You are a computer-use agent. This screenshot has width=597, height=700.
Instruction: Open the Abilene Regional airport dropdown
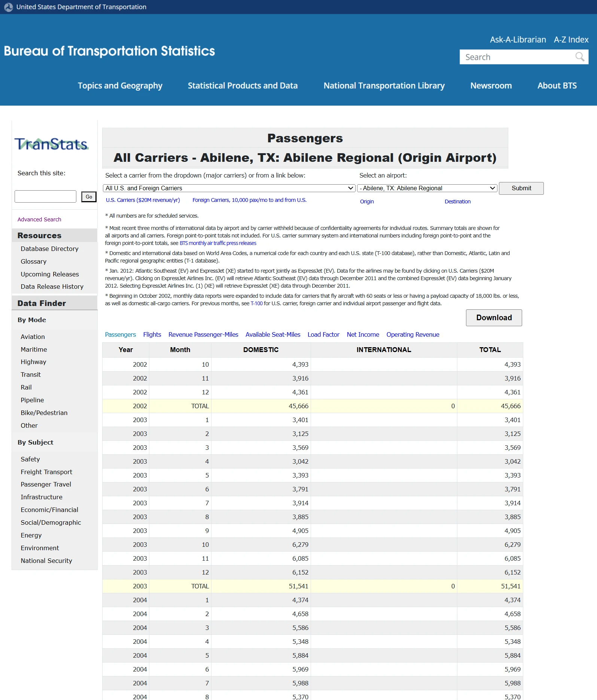tap(427, 188)
